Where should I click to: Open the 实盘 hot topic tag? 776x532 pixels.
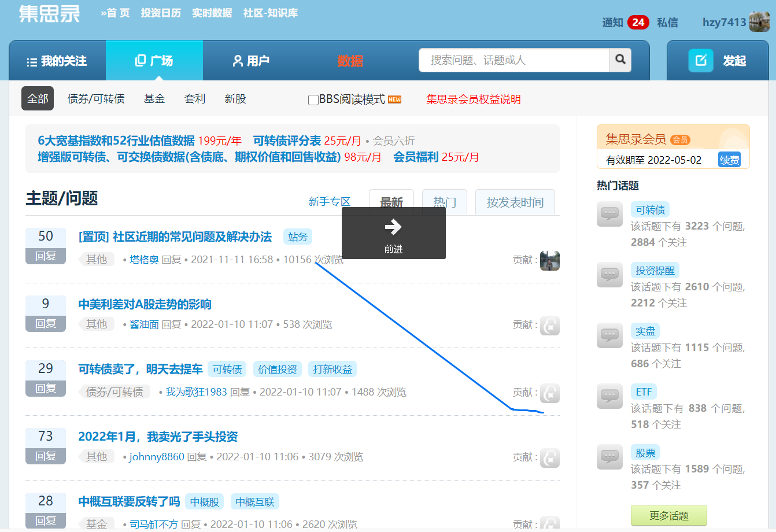pyautogui.click(x=645, y=331)
